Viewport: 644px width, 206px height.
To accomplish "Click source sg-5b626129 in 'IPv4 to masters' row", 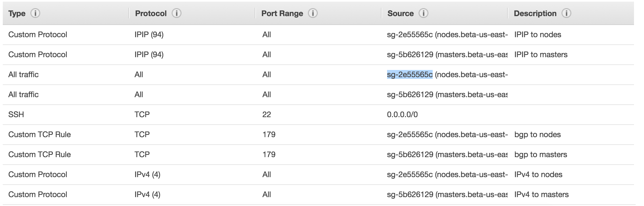I will tap(447, 194).
